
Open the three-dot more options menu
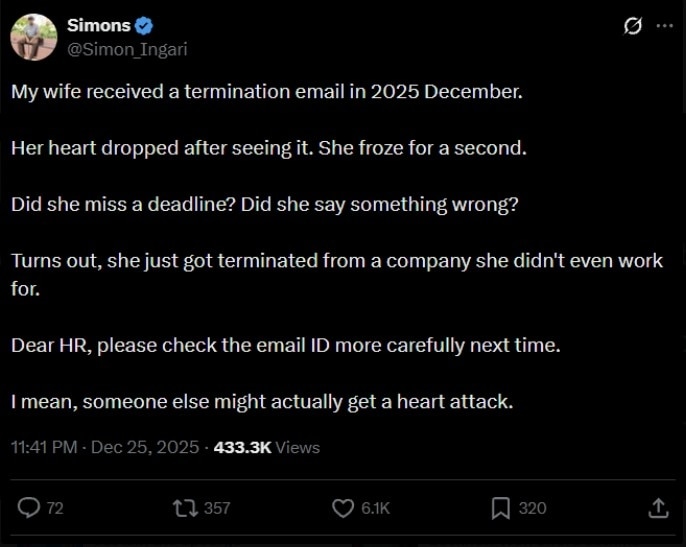(x=664, y=26)
